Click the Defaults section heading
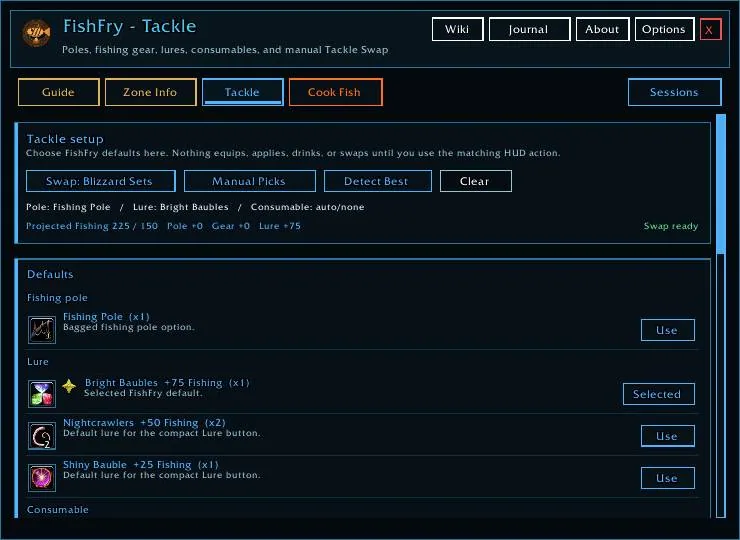 point(50,274)
